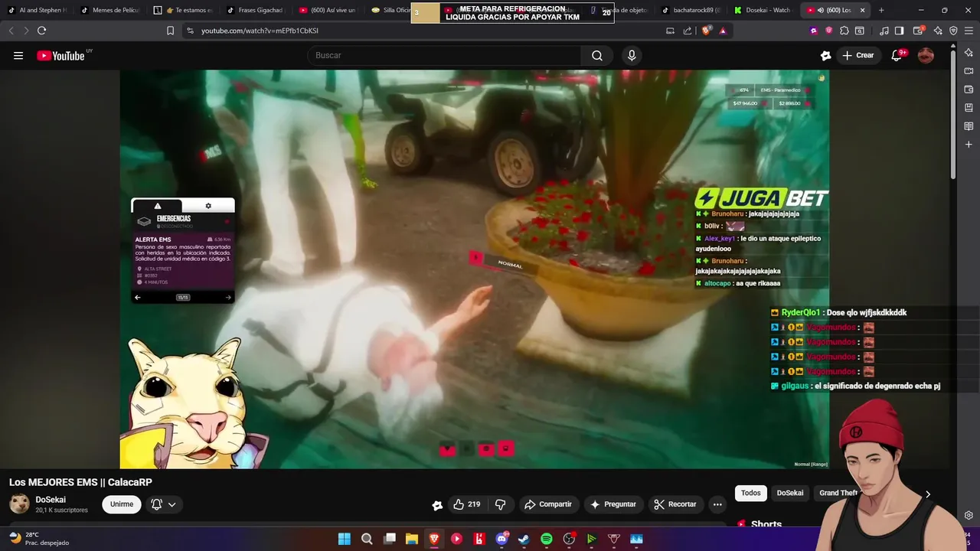The width and height of the screenshot is (980, 551).
Task: Show next chips with right chevron
Action: (x=927, y=494)
